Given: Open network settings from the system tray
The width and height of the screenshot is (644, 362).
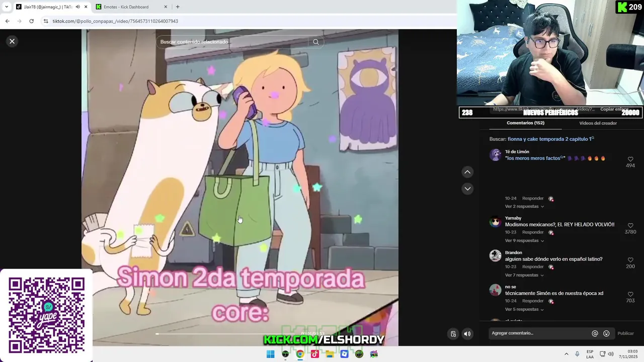Looking at the screenshot, I should tap(602, 354).
